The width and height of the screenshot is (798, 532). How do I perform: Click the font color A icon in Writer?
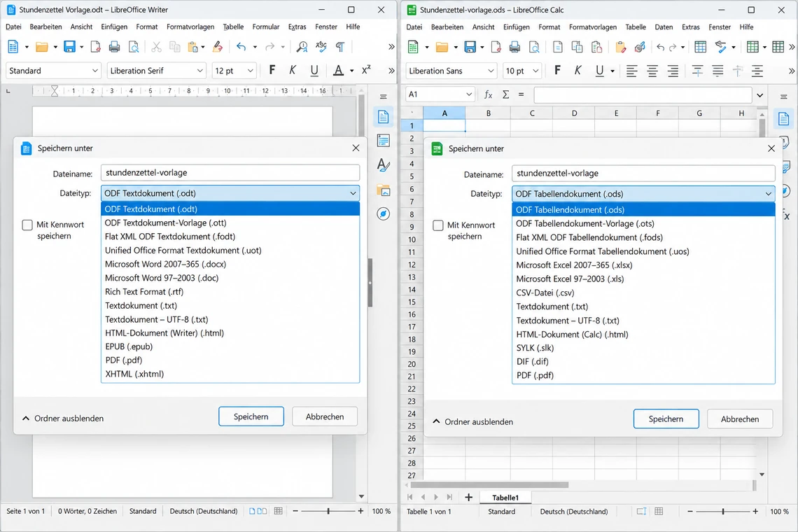coord(338,70)
